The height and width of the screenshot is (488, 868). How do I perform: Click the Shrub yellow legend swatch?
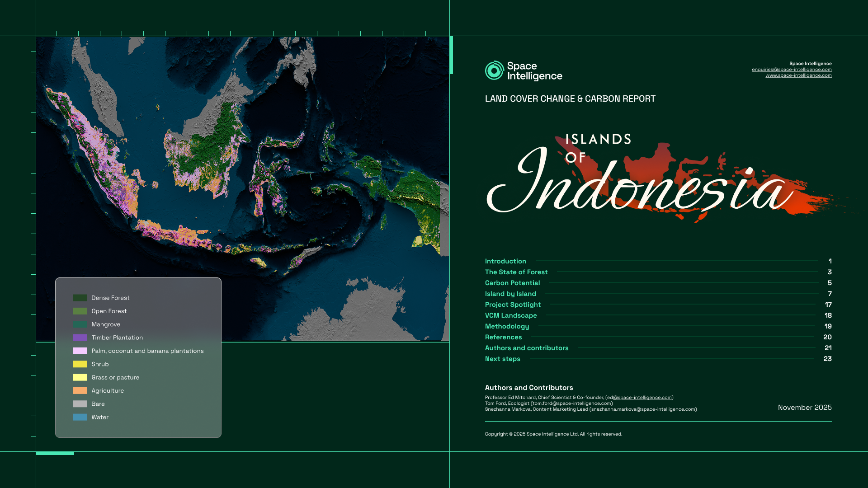(x=80, y=364)
